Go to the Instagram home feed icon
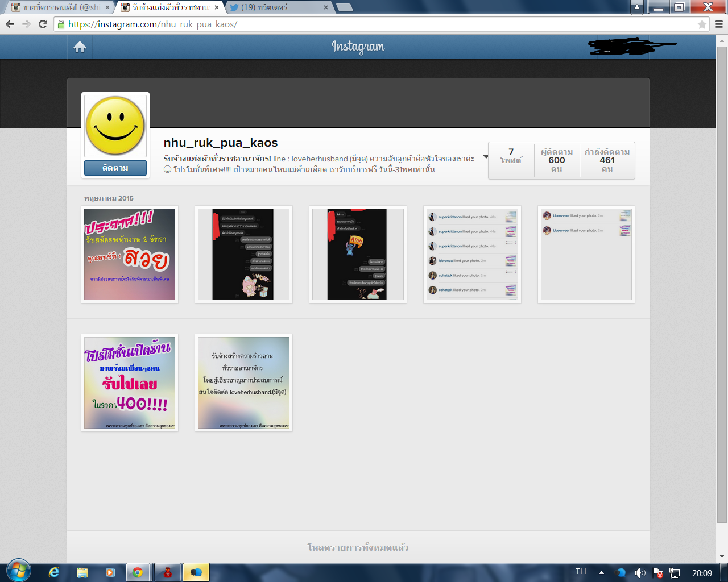The height and width of the screenshot is (582, 728). [x=80, y=47]
